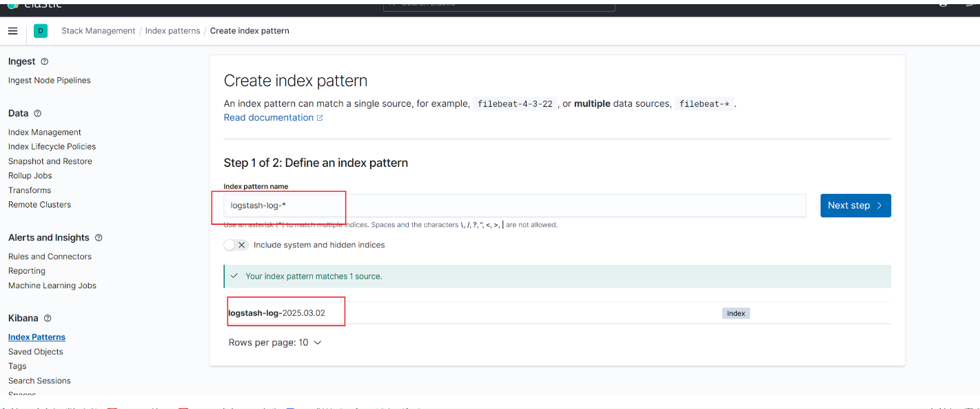Select Create index pattern breadcrumb
The image size is (980, 409).
tap(249, 31)
